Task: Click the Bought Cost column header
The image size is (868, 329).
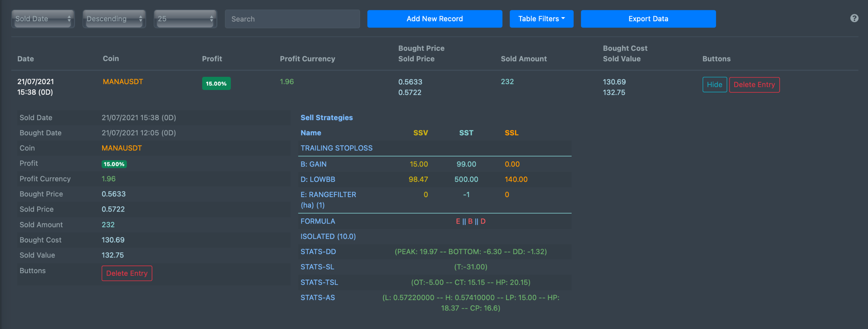Action: point(625,48)
